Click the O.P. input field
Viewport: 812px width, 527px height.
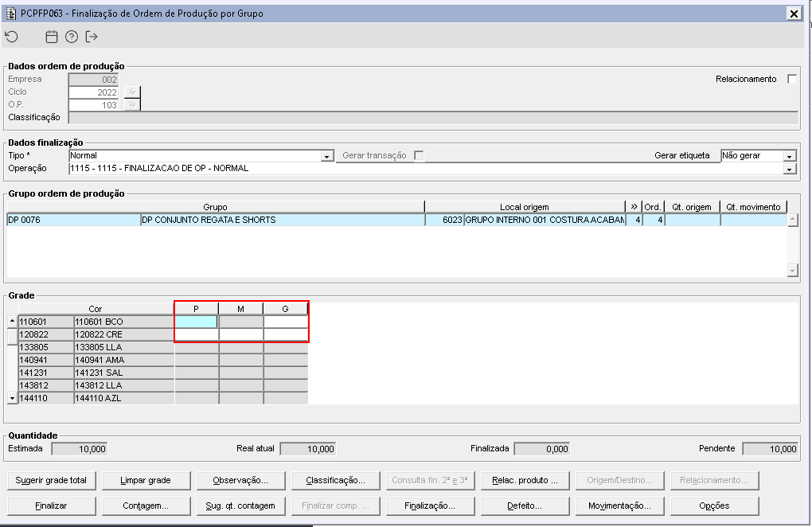pos(93,104)
